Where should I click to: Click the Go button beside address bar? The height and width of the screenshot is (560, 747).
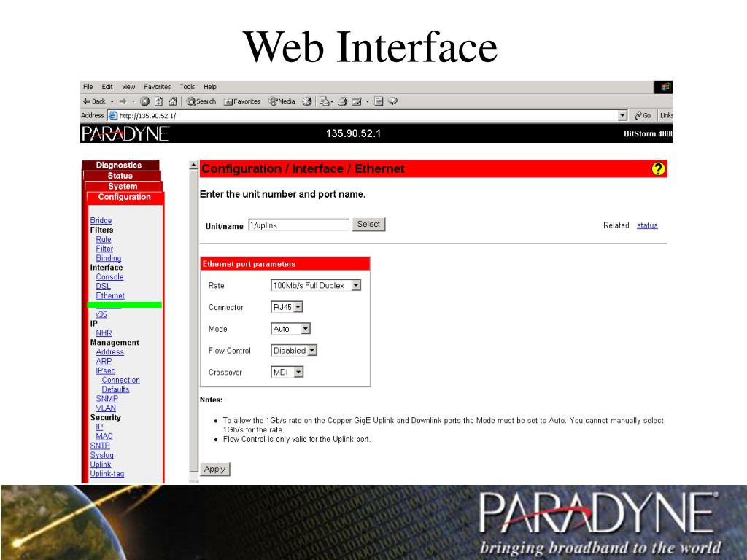pos(643,116)
